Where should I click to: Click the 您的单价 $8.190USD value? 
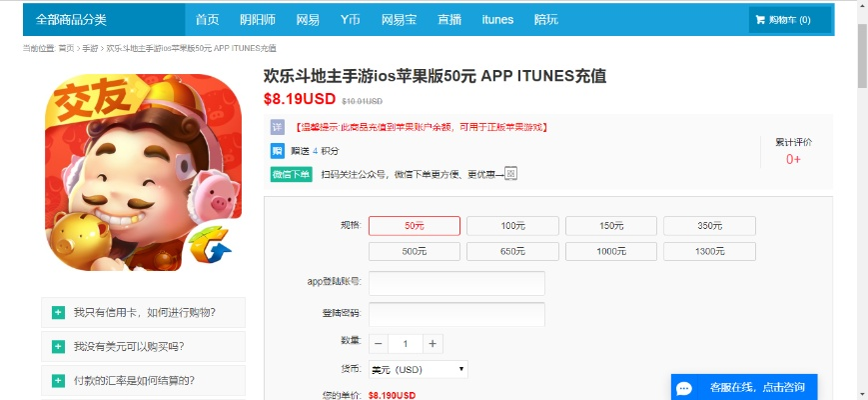392,395
